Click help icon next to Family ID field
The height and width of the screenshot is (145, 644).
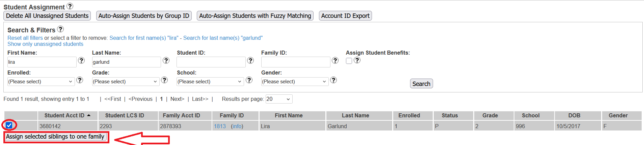coord(335,60)
